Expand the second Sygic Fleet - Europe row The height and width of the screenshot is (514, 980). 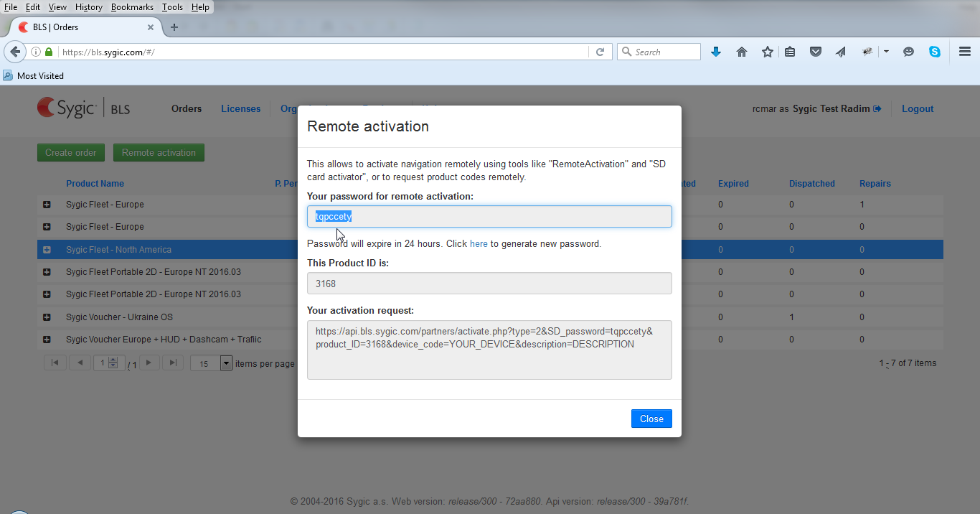47,227
